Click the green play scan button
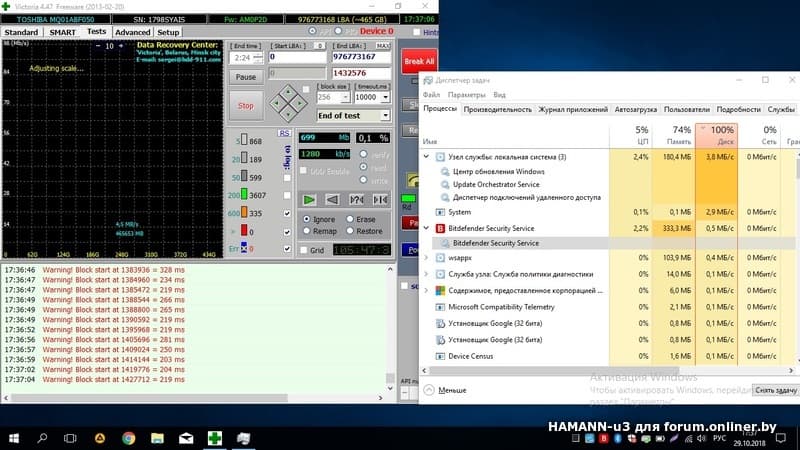 (310, 199)
